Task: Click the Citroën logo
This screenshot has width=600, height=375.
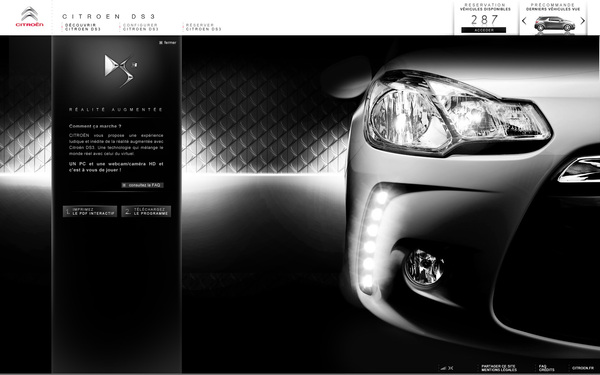Action: point(30,17)
